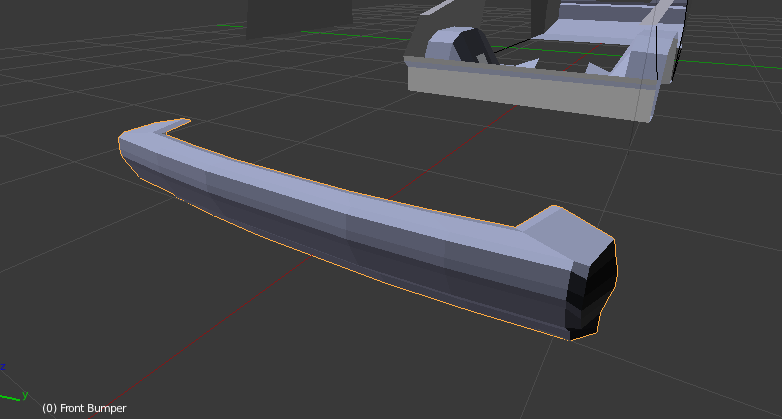Viewport: 782px width, 419px height.
Task: Click the black end cap of the bumper
Action: (591, 289)
